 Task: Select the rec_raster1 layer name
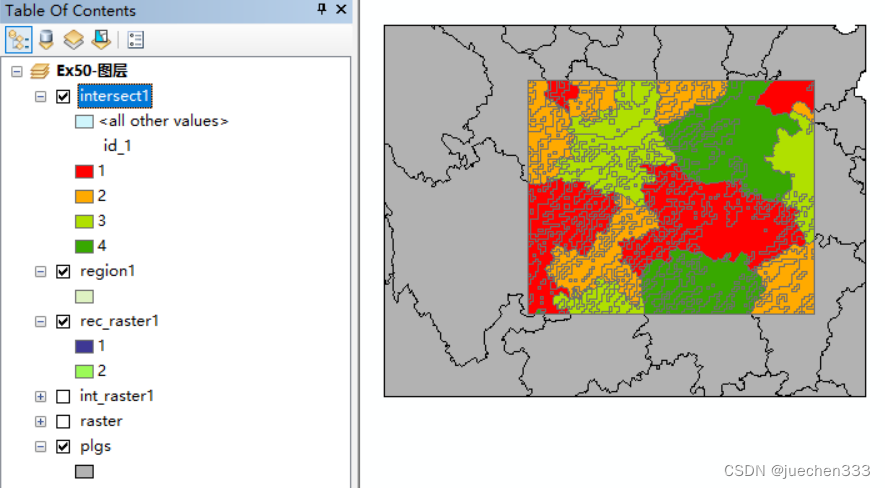[119, 321]
